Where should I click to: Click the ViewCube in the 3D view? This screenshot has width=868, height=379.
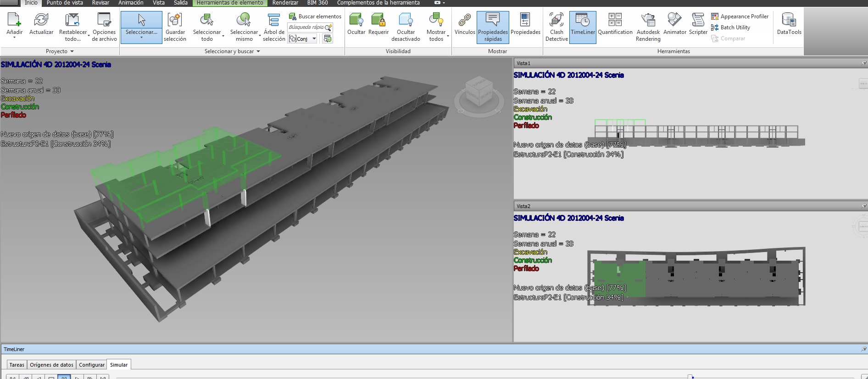pos(479,91)
